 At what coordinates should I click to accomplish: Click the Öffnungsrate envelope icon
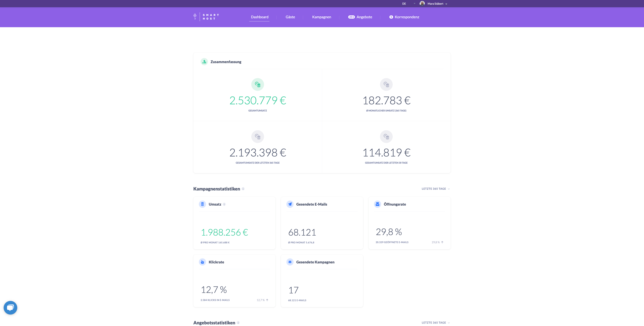(x=377, y=204)
